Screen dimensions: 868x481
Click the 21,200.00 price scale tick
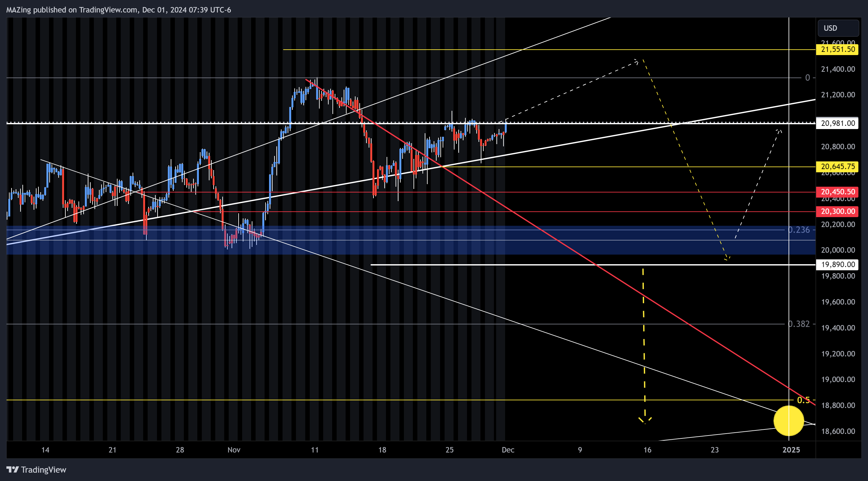[838, 95]
